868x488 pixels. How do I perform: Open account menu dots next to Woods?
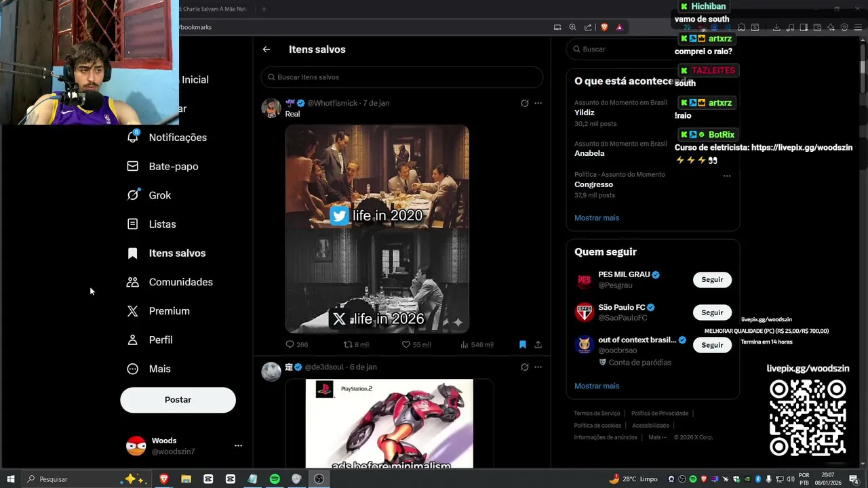[x=238, y=445]
